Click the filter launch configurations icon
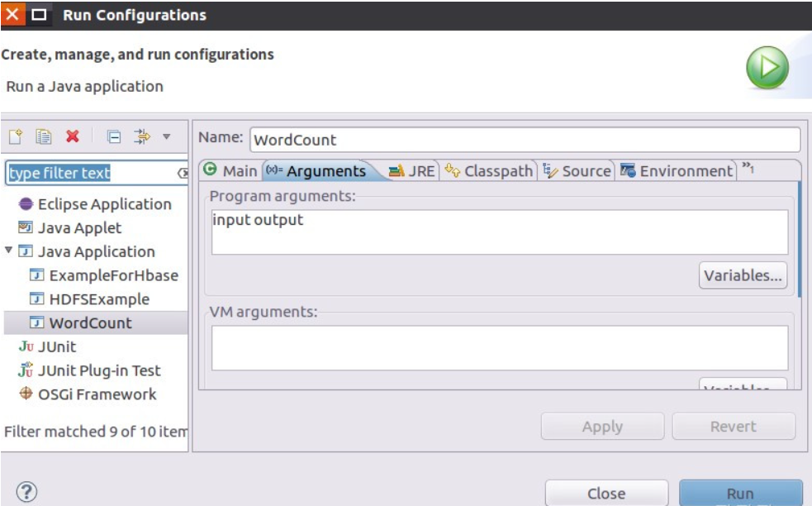This screenshot has width=812, height=506. tap(141, 136)
